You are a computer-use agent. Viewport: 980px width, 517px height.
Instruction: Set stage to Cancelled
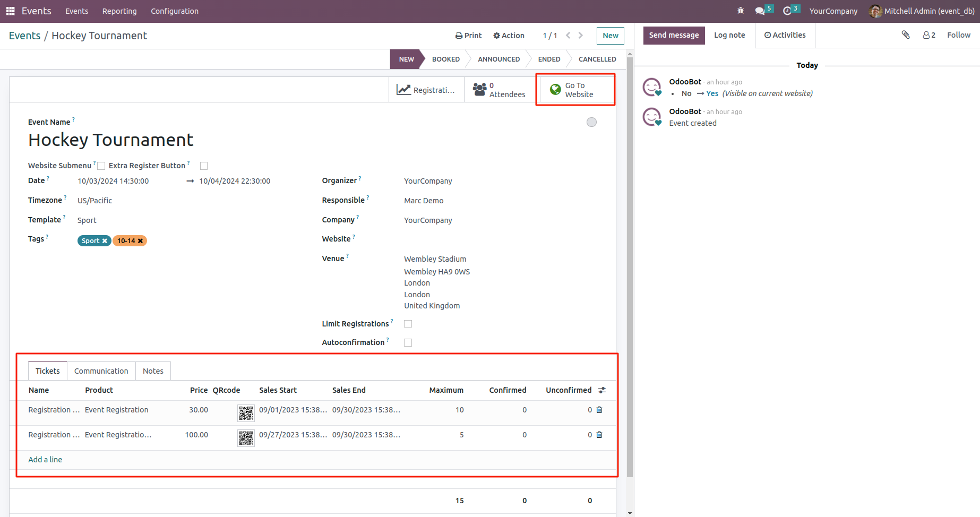pos(597,59)
